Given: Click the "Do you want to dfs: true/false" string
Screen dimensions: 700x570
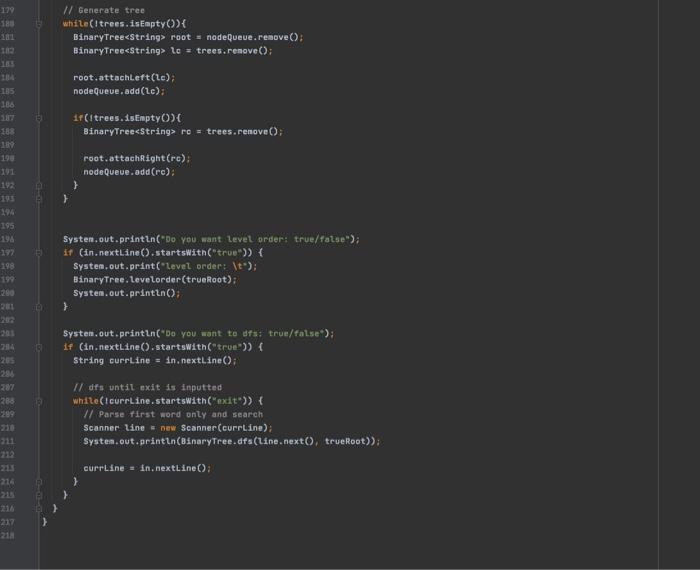Looking at the screenshot, I should click(242, 334).
